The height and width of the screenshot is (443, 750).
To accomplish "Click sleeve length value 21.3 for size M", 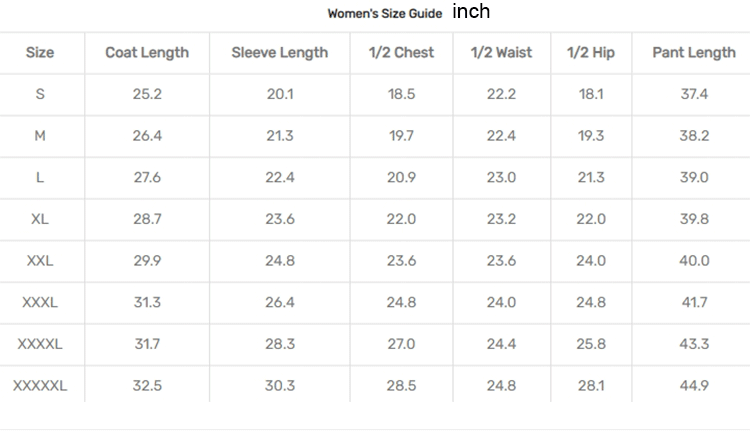I will [x=279, y=136].
